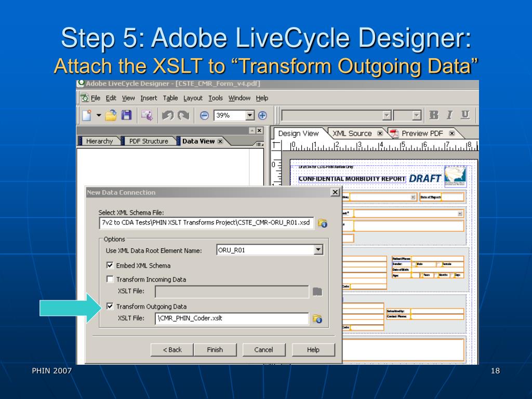The height and width of the screenshot is (399, 532).
Task: Click the Save floppy disk icon
Action: [127, 115]
